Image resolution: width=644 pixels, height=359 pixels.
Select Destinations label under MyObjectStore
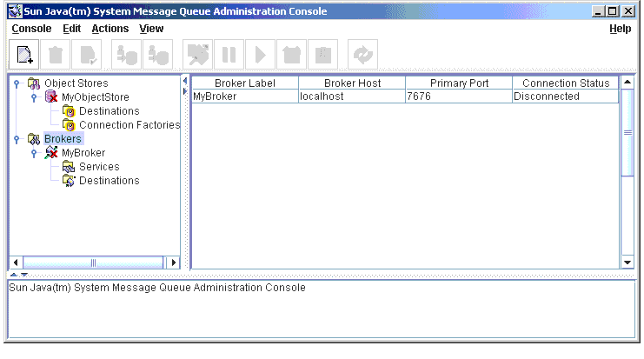pos(110,111)
